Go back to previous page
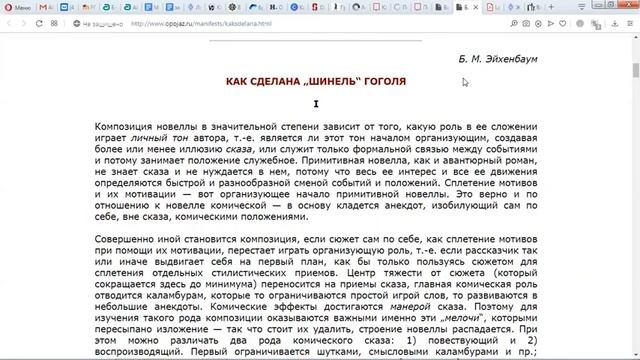Screen dimensions: 640x360 click(9, 24)
